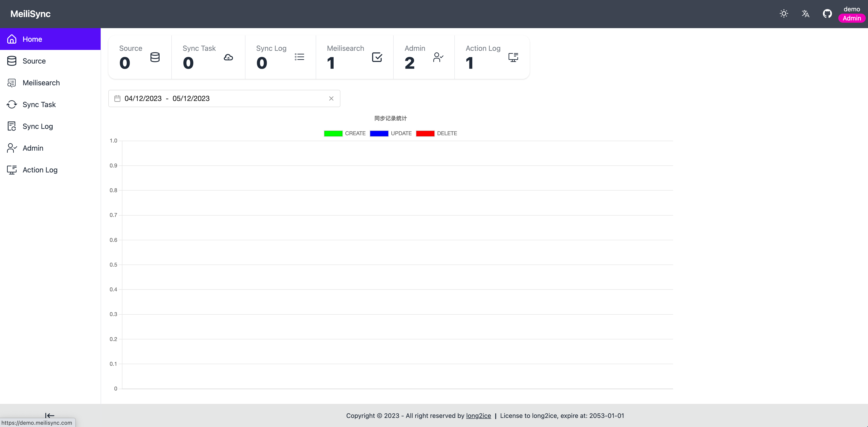Image resolution: width=868 pixels, height=427 pixels.
Task: Click the MeiliSync logo title
Action: [x=30, y=14]
